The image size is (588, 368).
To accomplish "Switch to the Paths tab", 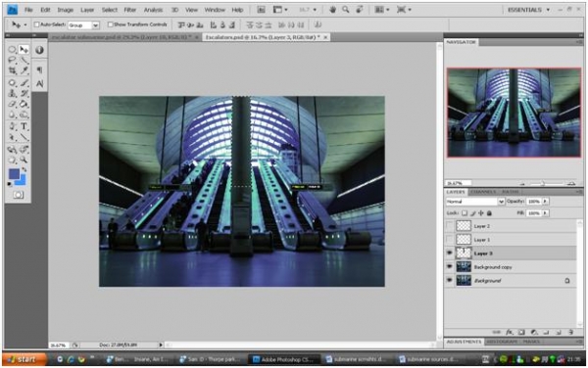I will [x=511, y=192].
